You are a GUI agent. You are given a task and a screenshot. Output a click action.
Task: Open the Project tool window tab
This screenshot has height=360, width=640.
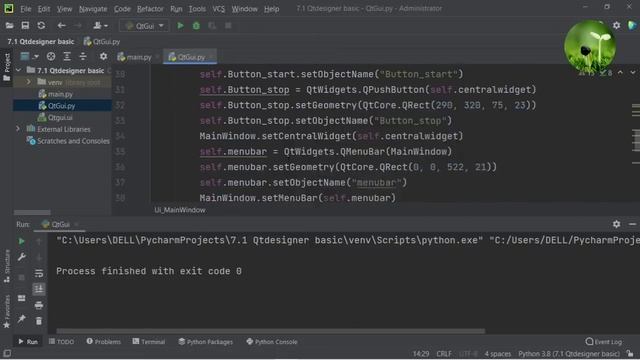tap(7, 67)
